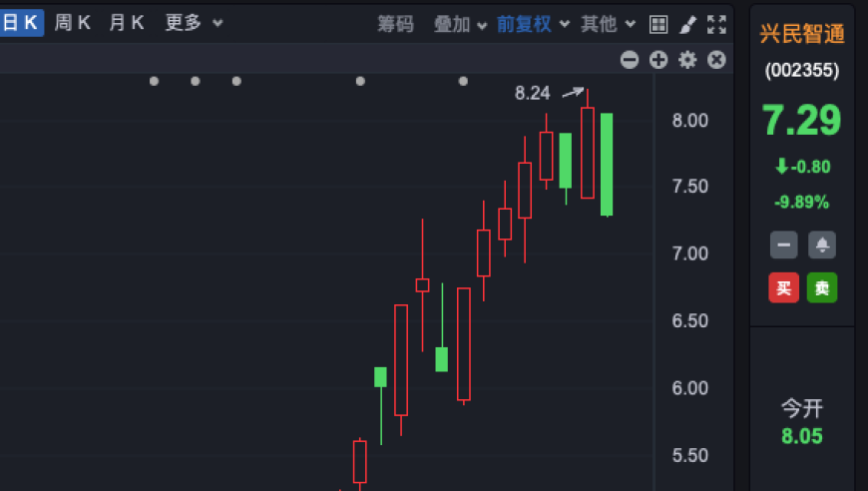
Task: Switch to 月K monthly chart tab
Action: (127, 23)
